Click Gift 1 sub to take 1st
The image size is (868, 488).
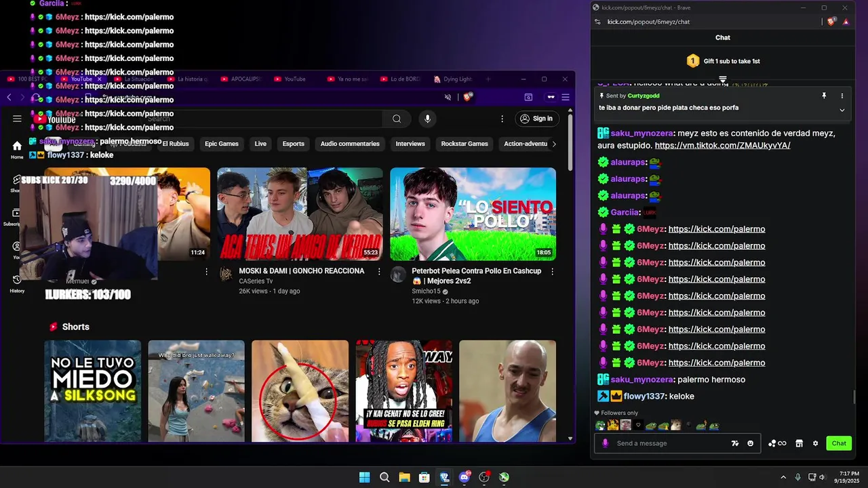(x=723, y=61)
